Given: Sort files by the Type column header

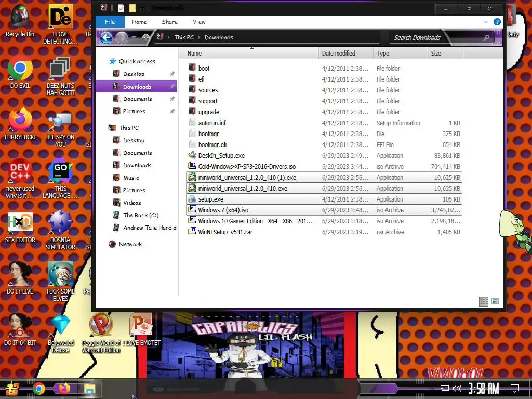Looking at the screenshot, I should click(400, 54).
